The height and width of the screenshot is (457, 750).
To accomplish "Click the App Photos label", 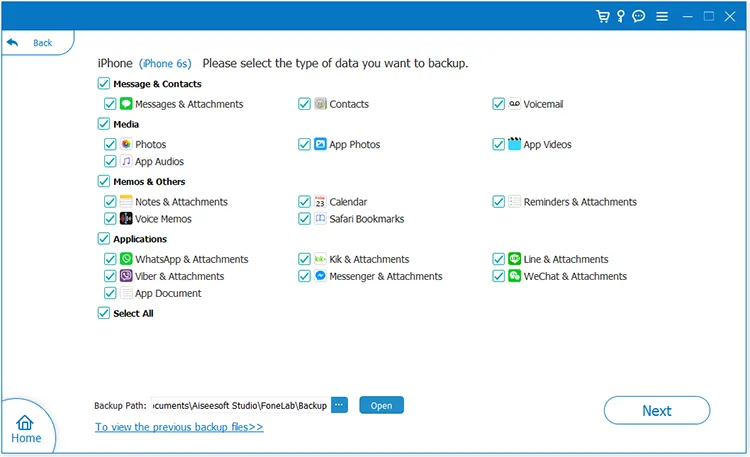I will tap(354, 145).
